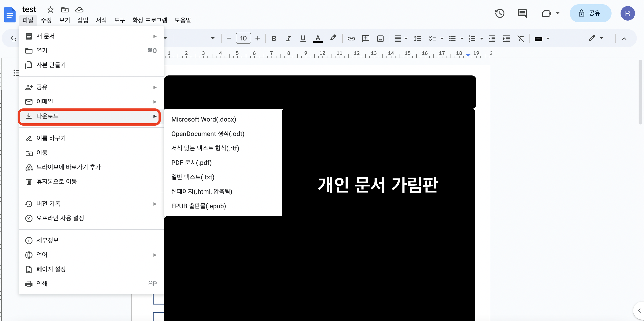This screenshot has height=321, width=644.
Task: Click the highlight color pen icon
Action: pyautogui.click(x=333, y=38)
